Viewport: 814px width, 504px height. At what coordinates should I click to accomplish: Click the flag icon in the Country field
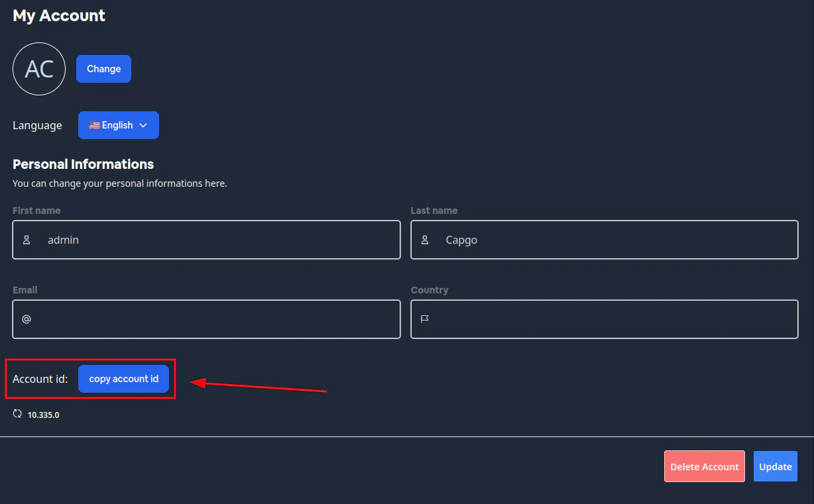coord(424,319)
